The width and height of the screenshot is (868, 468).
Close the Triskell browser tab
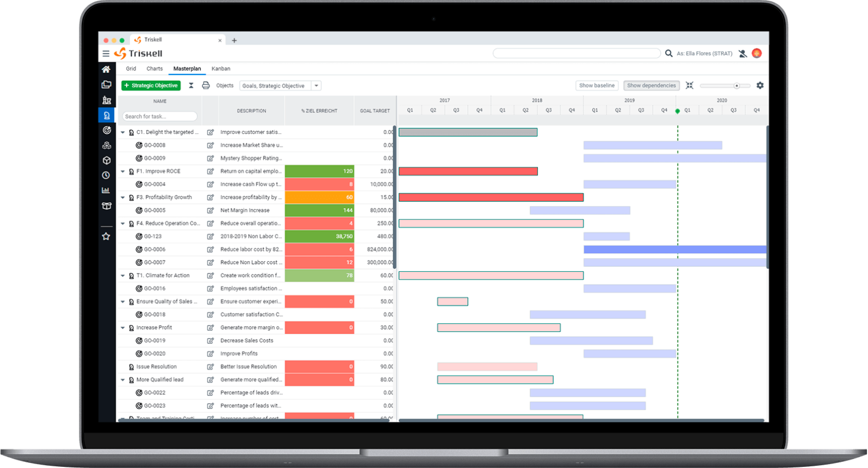(x=220, y=40)
